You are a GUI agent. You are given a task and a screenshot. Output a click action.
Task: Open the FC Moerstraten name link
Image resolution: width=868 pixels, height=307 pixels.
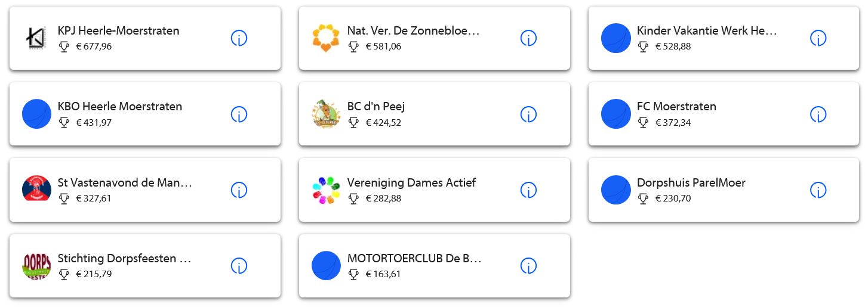tap(676, 107)
